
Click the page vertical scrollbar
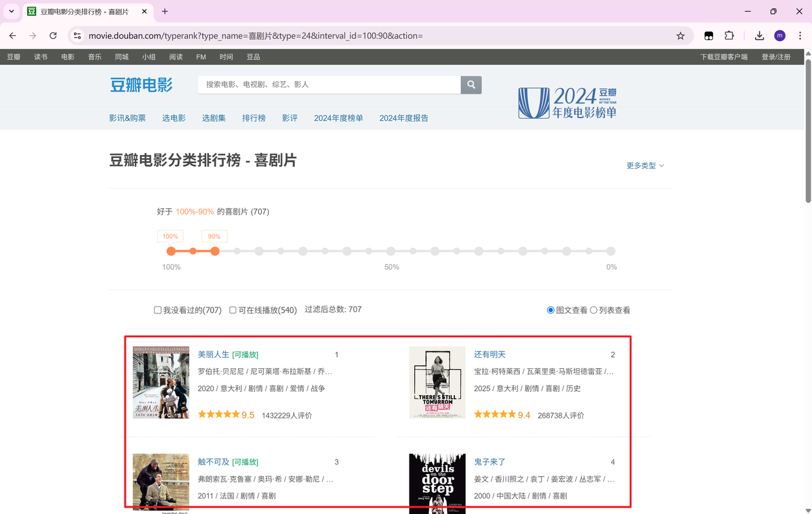click(x=808, y=132)
